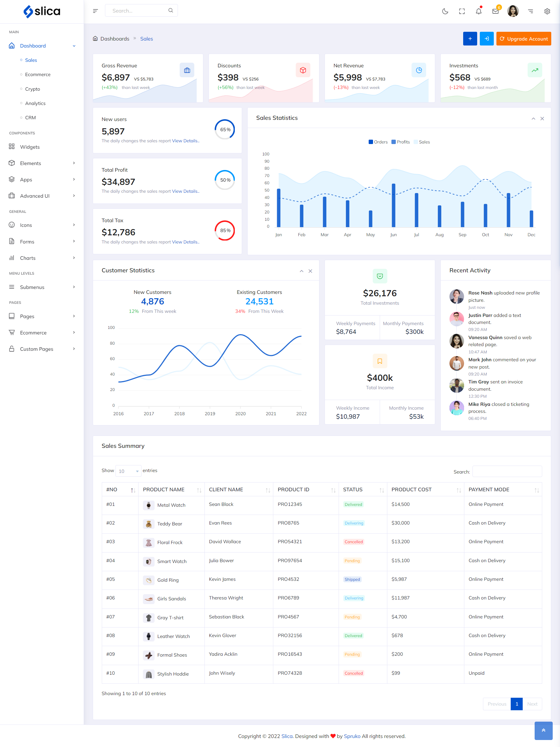This screenshot has width=560, height=747.
Task: Open messages mail icon
Action: click(496, 11)
